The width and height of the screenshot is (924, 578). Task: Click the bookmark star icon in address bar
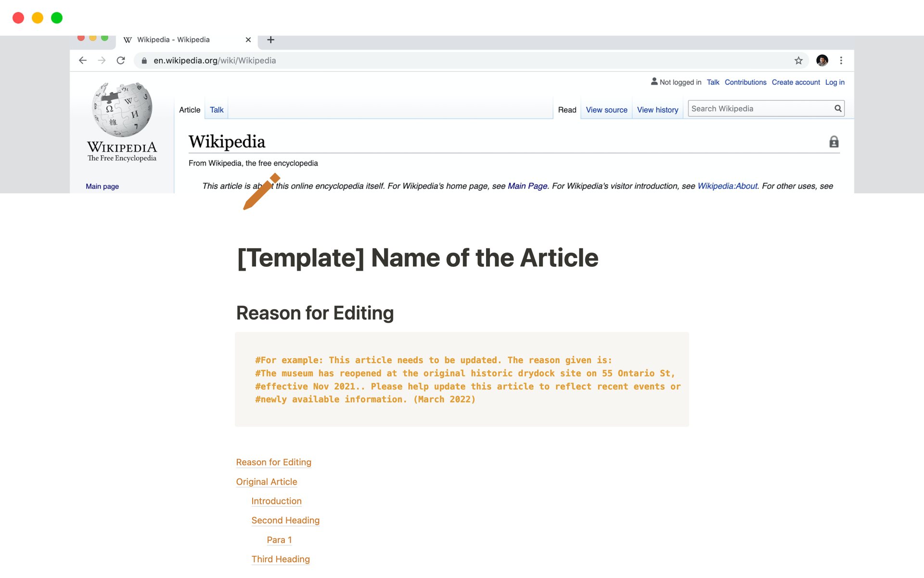[x=798, y=61]
